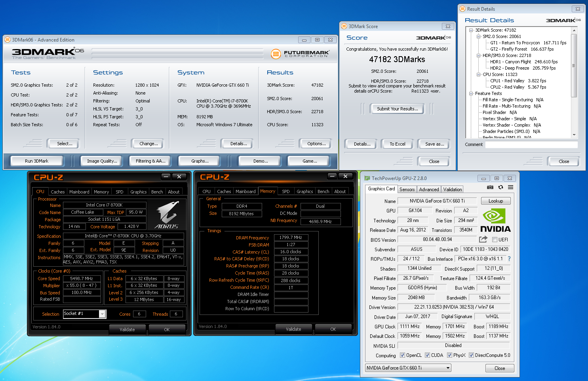Click OK in right CPU-Z window
Screen dimensions: 588x381
333,329
